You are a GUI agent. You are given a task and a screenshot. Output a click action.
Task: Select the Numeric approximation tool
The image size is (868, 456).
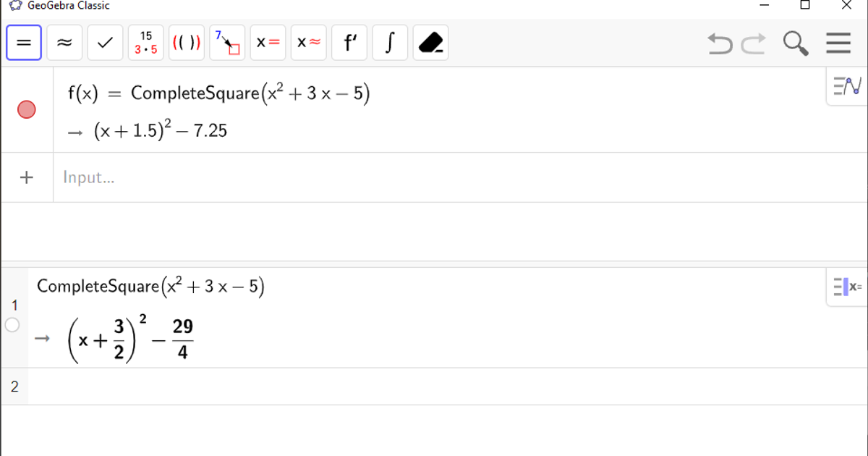(64, 42)
